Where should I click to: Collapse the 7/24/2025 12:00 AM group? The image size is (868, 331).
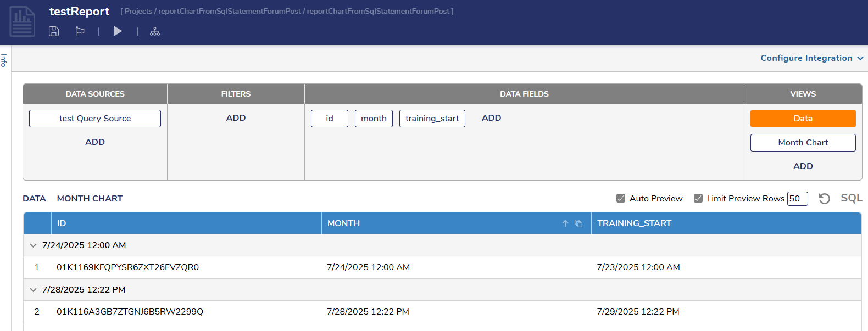pos(33,245)
